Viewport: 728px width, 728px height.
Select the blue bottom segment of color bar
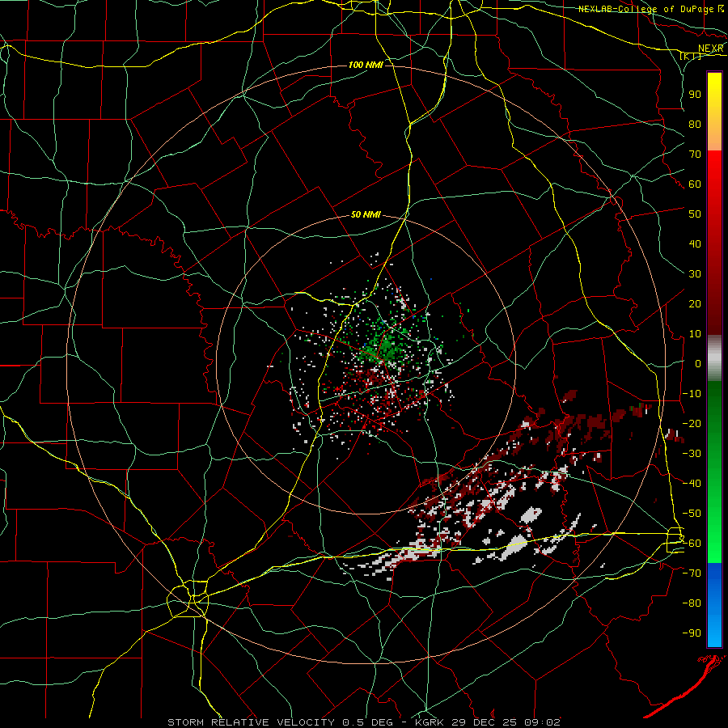click(x=714, y=604)
